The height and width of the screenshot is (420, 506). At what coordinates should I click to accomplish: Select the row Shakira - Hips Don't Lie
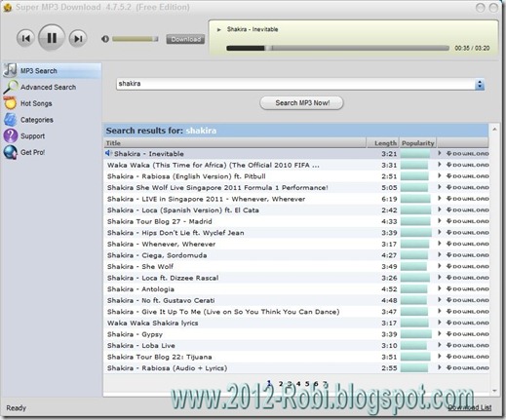coord(296,233)
